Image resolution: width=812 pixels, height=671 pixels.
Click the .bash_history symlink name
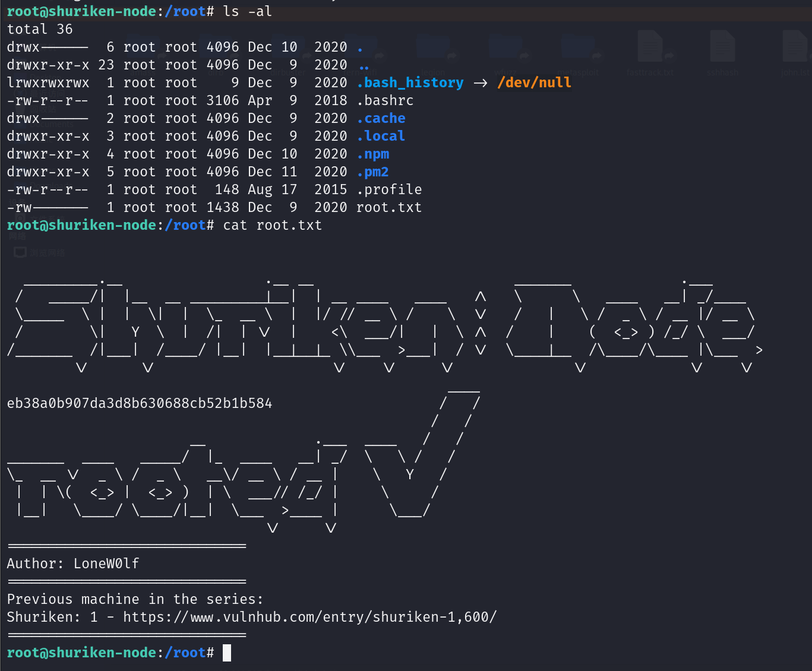click(x=410, y=83)
